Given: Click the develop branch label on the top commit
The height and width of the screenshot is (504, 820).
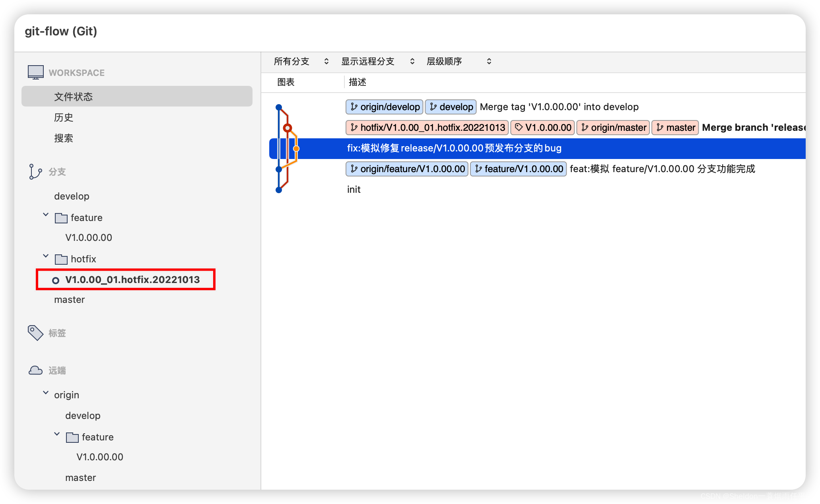Looking at the screenshot, I should coord(451,107).
